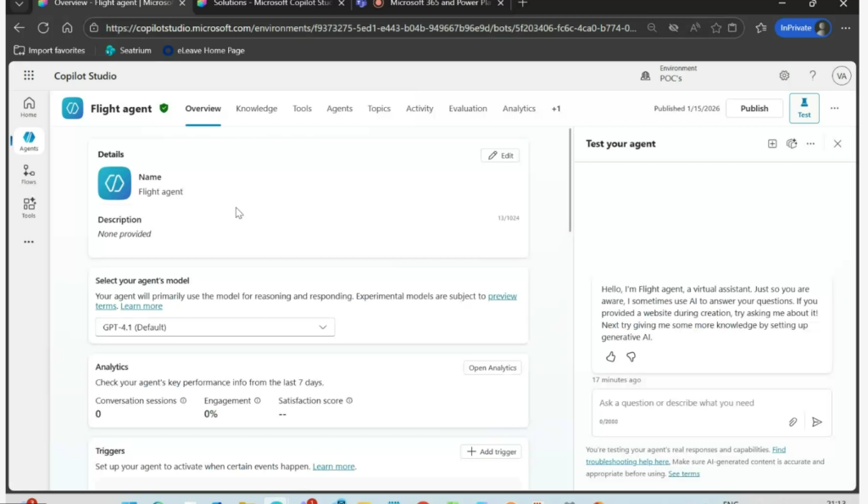Open Tools in the left sidebar
This screenshot has height=504, width=868.
[x=29, y=208]
